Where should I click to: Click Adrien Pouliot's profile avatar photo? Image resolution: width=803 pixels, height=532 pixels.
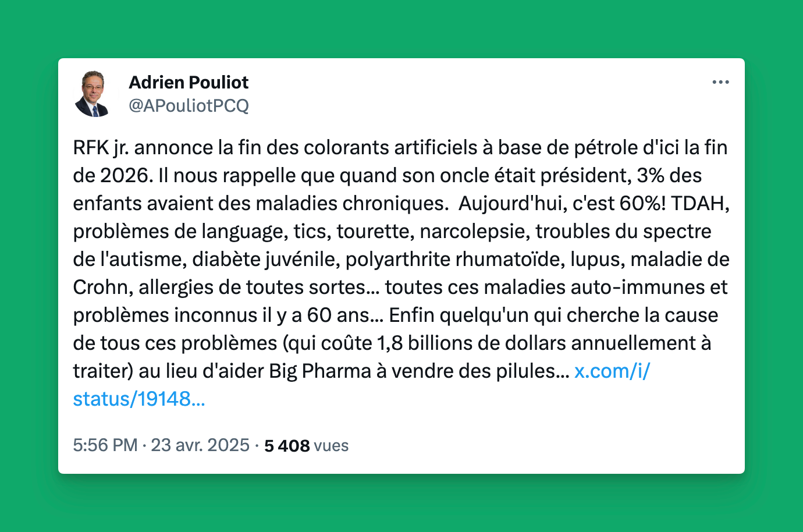[x=93, y=94]
